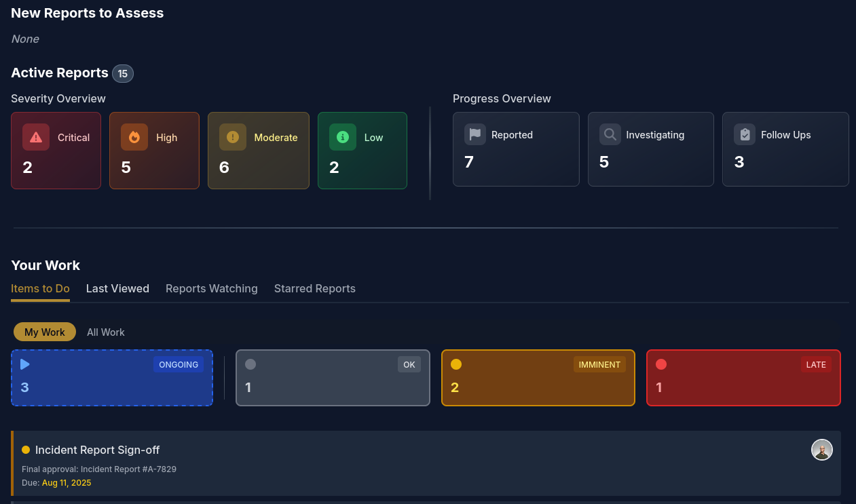
Task: Click the Investigating magnifier icon
Action: click(610, 134)
